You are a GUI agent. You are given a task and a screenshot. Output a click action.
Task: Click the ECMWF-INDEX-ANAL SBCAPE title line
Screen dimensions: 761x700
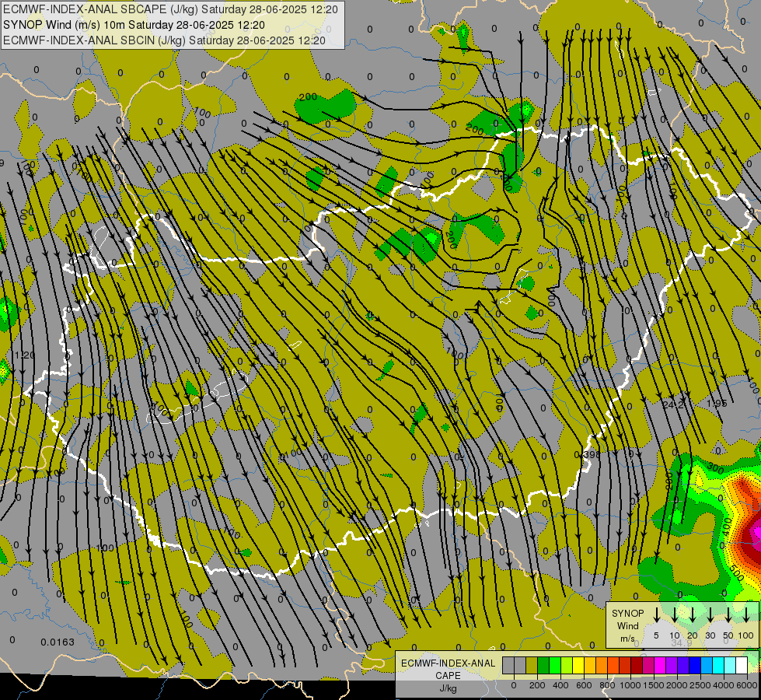tap(171, 9)
